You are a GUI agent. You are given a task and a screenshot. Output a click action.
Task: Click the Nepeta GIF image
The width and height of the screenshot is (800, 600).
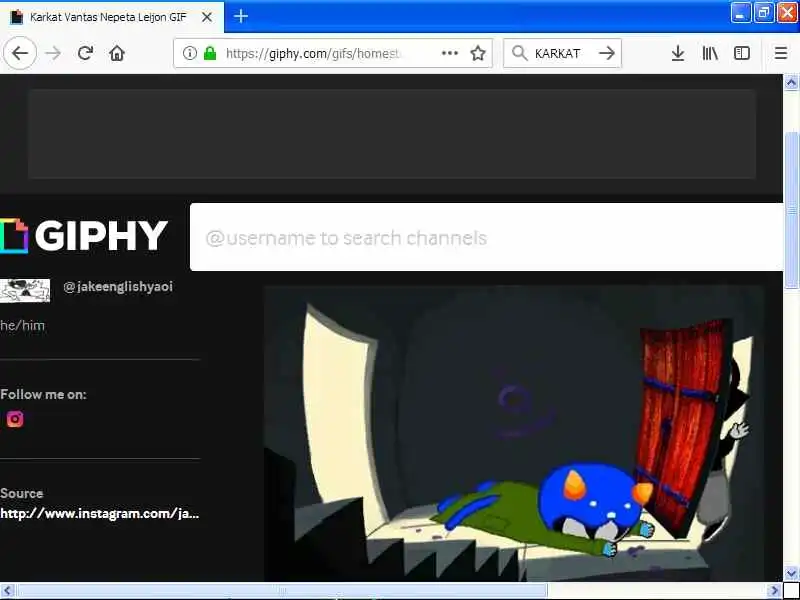point(514,433)
